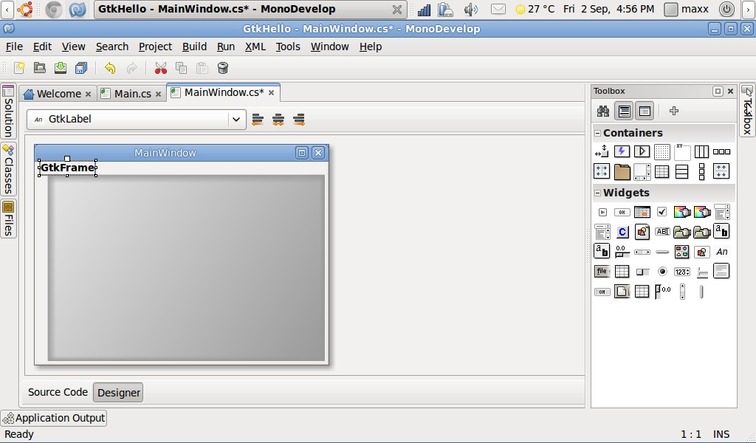
Task: Select the HScale 0.0 slider widget icon
Action: coord(622,252)
